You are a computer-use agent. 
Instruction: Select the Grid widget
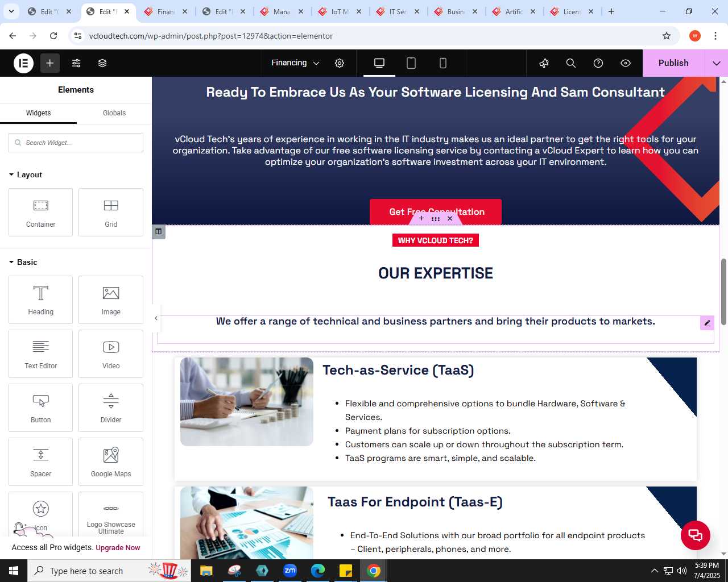(x=111, y=212)
